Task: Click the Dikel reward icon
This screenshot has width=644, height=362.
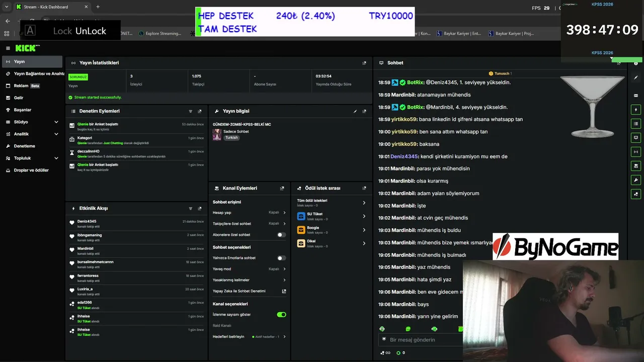Action: point(301,243)
